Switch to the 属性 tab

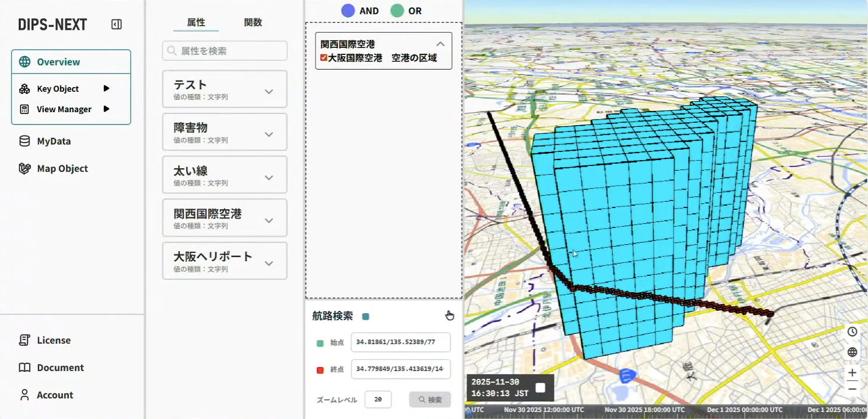(196, 22)
